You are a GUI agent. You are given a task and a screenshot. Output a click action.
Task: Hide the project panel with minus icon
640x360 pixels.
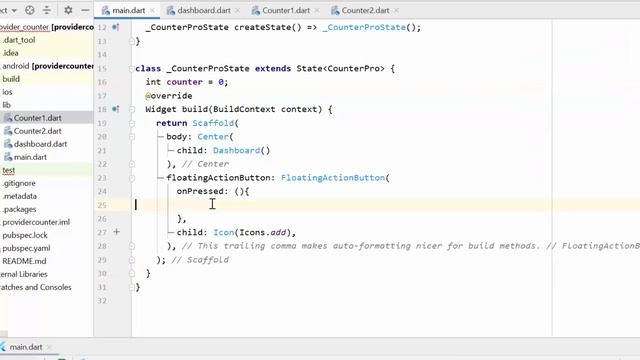pos(85,10)
